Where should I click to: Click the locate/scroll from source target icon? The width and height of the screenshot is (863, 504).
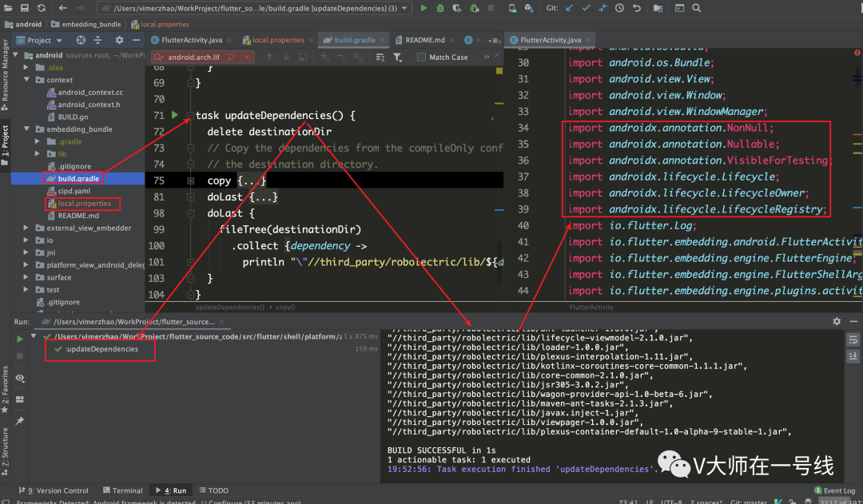point(81,40)
